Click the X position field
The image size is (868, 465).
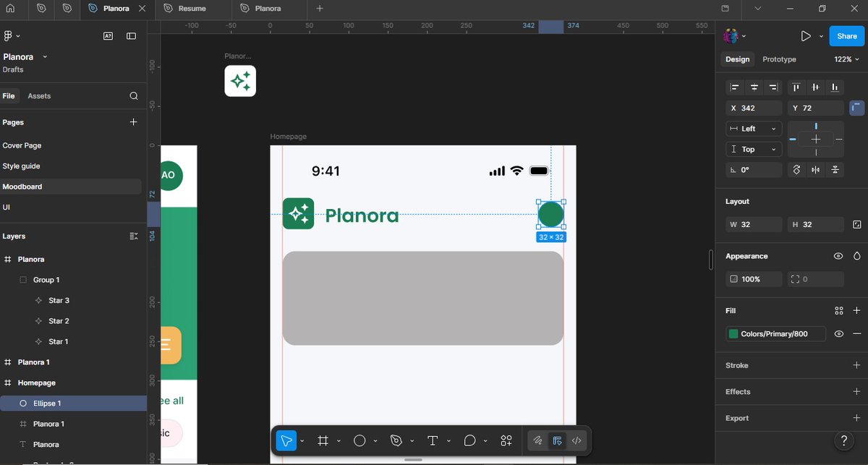[x=754, y=108]
